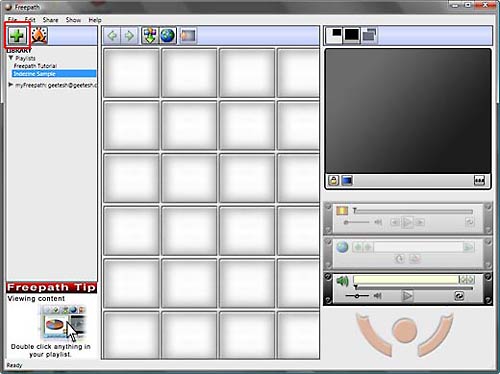This screenshot has width=500, height=374.
Task: Click the speaker icon in the video panel
Action: coord(378,222)
